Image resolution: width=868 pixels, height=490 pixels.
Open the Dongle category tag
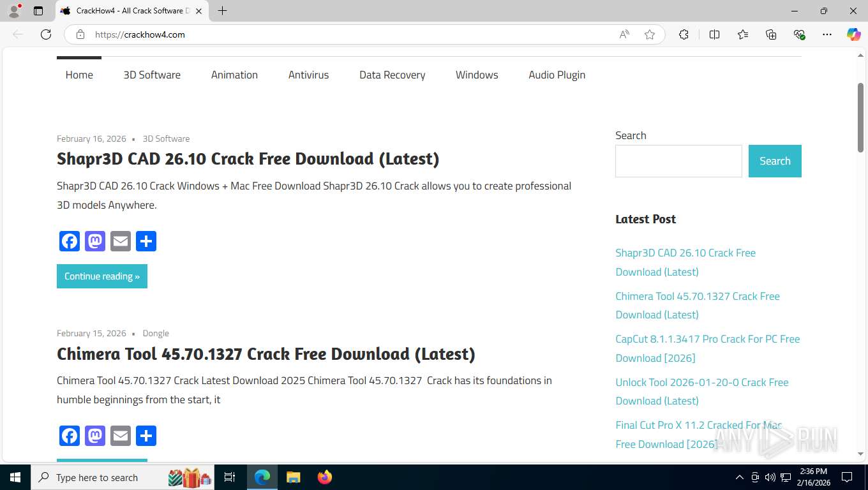[156, 333]
